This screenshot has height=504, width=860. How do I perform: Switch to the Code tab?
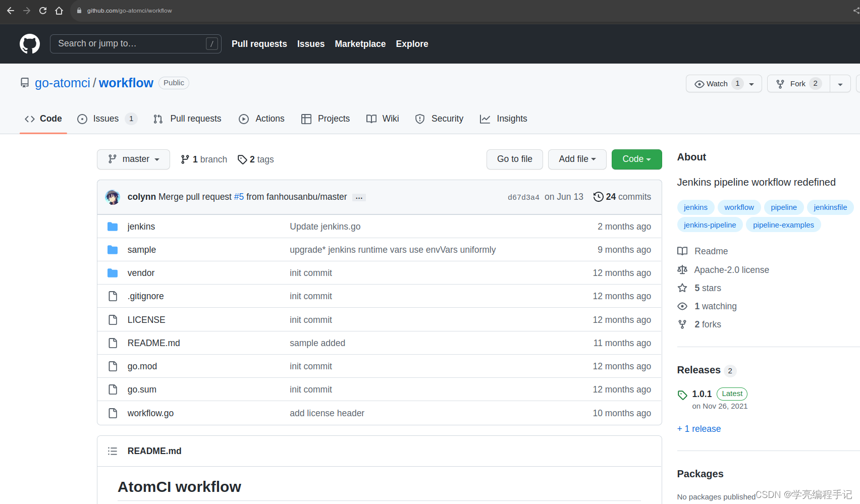[x=43, y=119]
